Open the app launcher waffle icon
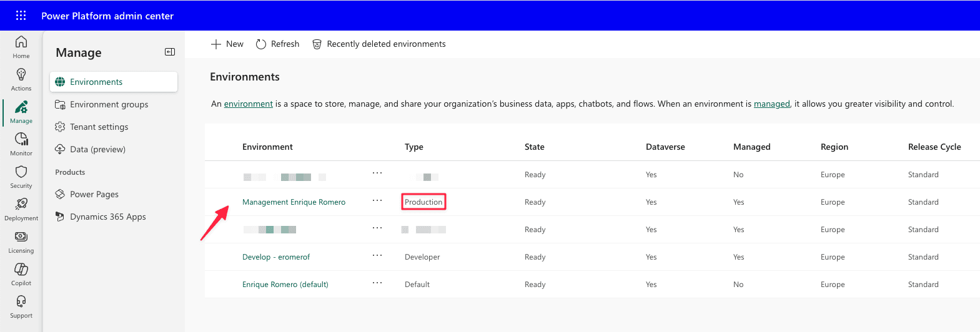This screenshot has width=980, height=332. tap(21, 16)
